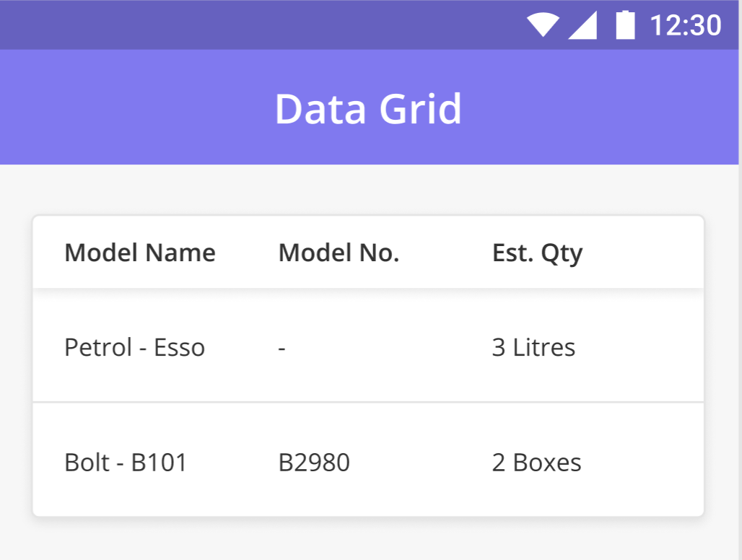The image size is (742, 560).
Task: Click blank space right of Est. Qty header
Action: pyautogui.click(x=644, y=253)
